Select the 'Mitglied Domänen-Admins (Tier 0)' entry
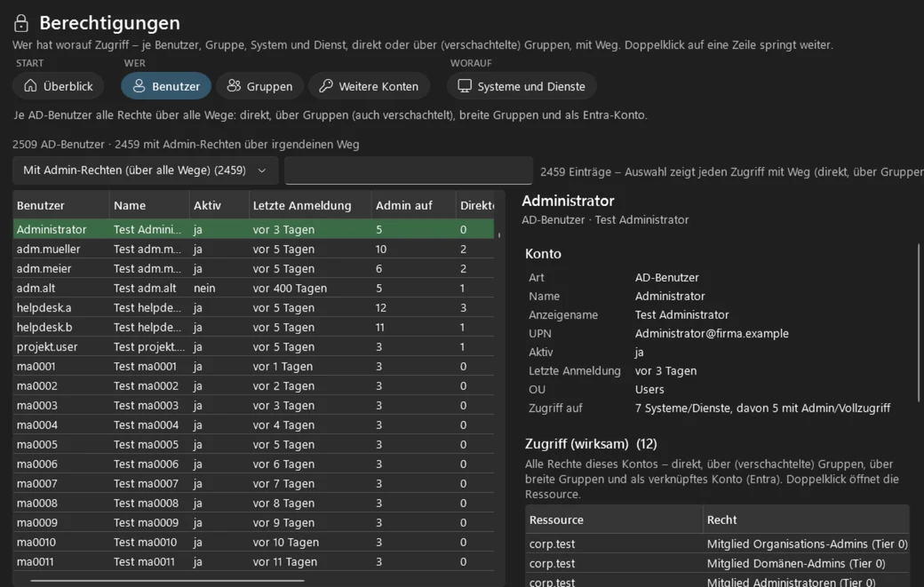 (717, 563)
